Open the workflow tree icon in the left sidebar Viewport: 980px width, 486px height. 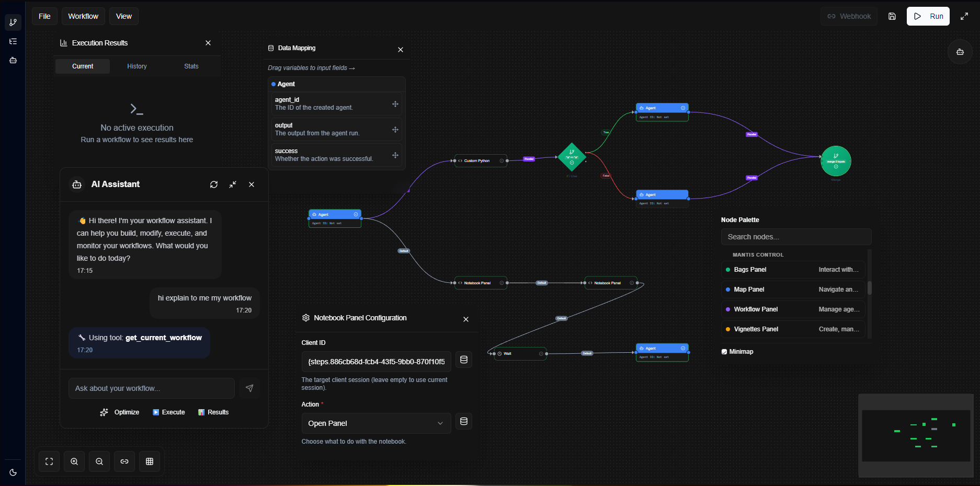coord(13,41)
